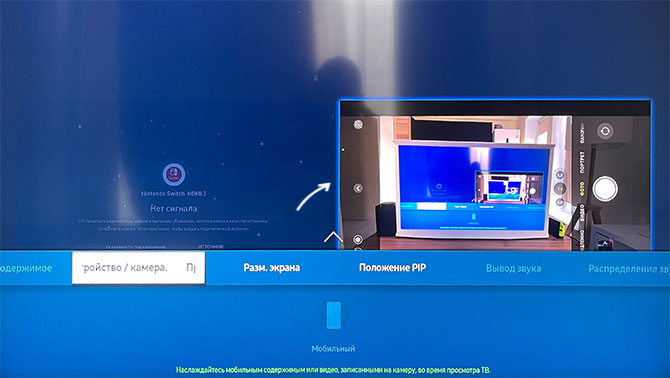
Task: Switch camera to ПАНОРАМА mode
Action: pyautogui.click(x=582, y=133)
